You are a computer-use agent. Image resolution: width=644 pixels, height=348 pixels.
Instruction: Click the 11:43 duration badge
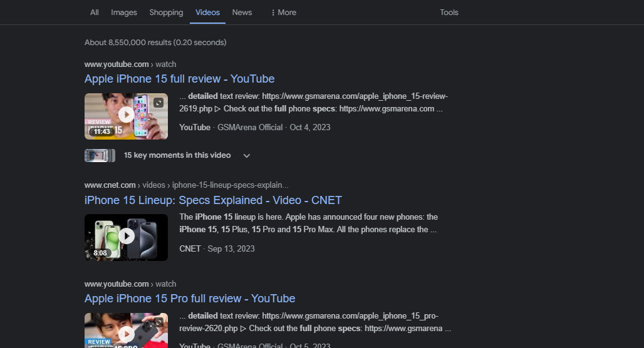[102, 131]
